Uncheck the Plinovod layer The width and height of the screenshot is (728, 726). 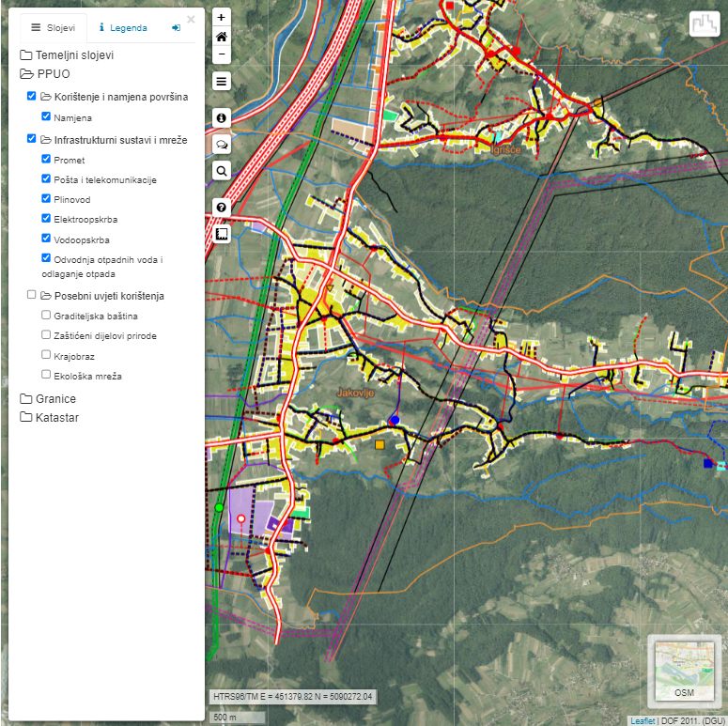click(46, 199)
